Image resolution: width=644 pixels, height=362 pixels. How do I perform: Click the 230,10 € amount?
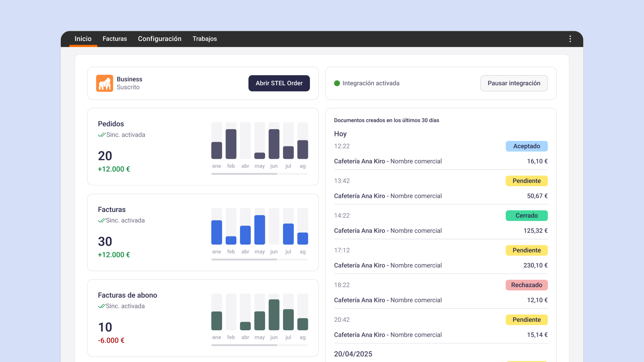click(x=536, y=265)
